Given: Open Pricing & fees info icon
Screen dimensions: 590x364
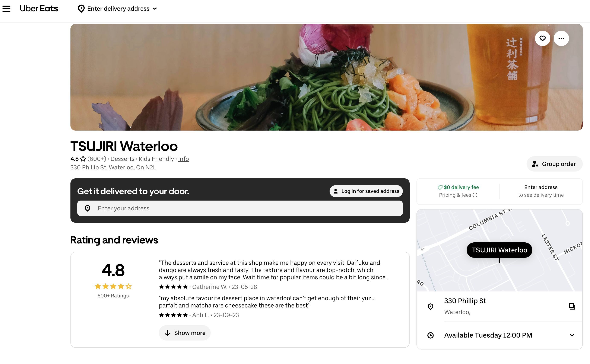Looking at the screenshot, I should (x=475, y=195).
